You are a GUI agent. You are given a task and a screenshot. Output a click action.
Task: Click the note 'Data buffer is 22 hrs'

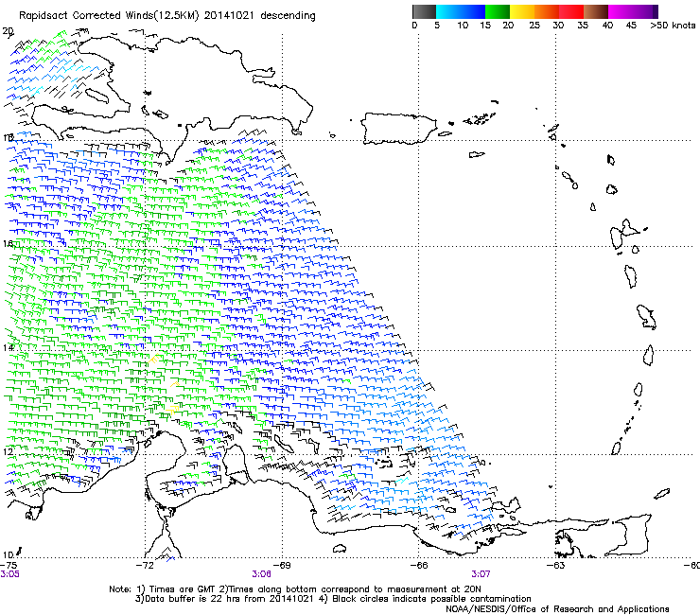186,599
